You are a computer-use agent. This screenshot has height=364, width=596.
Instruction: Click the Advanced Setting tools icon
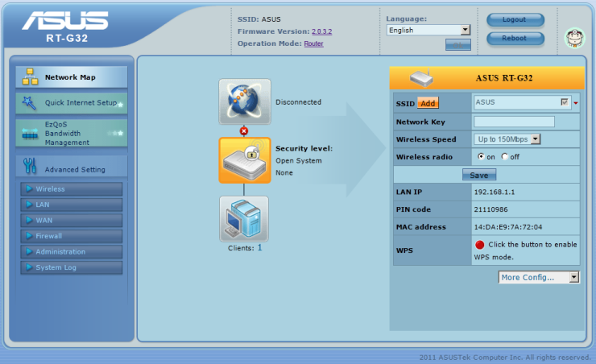click(x=30, y=166)
